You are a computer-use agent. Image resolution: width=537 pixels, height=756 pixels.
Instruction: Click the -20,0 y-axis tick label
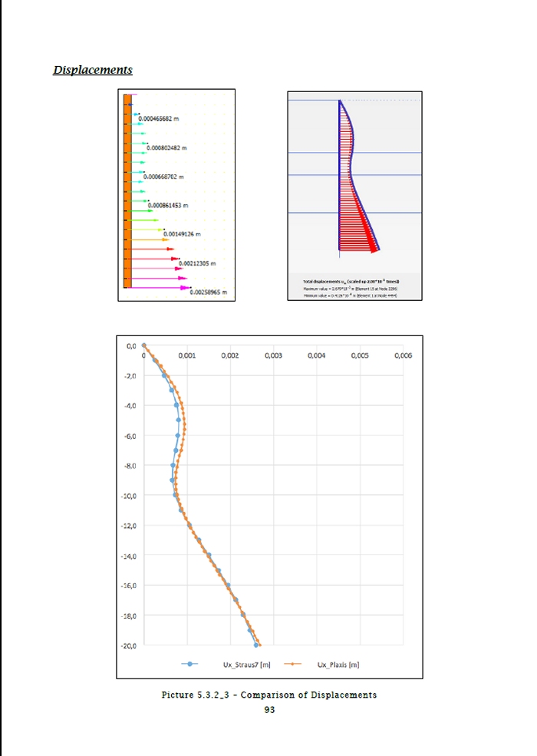pos(127,645)
